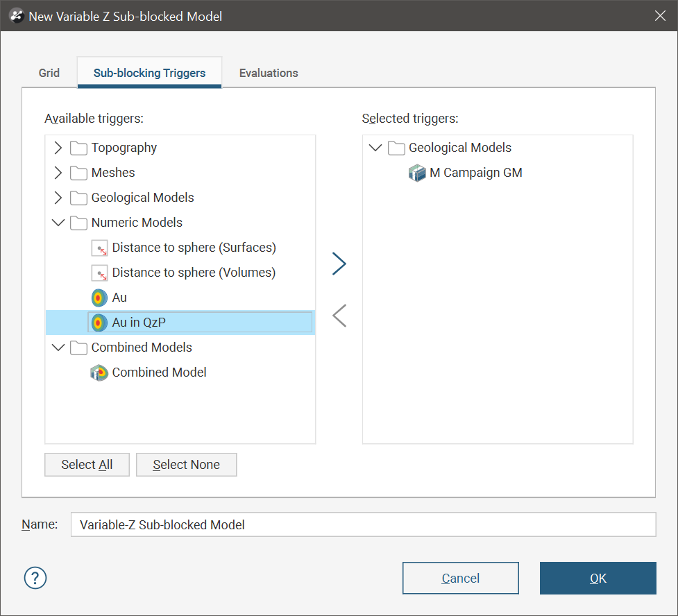This screenshot has height=616, width=678.
Task: Add trigger using the right arrow
Action: (339, 264)
